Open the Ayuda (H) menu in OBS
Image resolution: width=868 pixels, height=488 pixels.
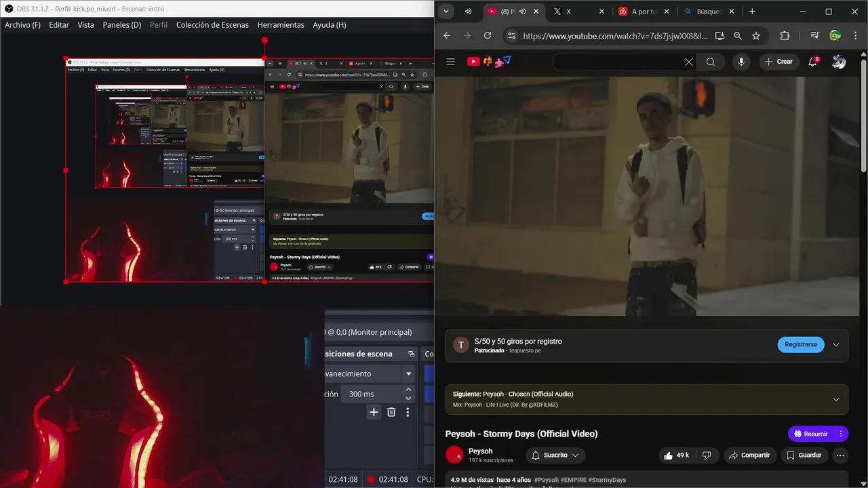tap(330, 24)
